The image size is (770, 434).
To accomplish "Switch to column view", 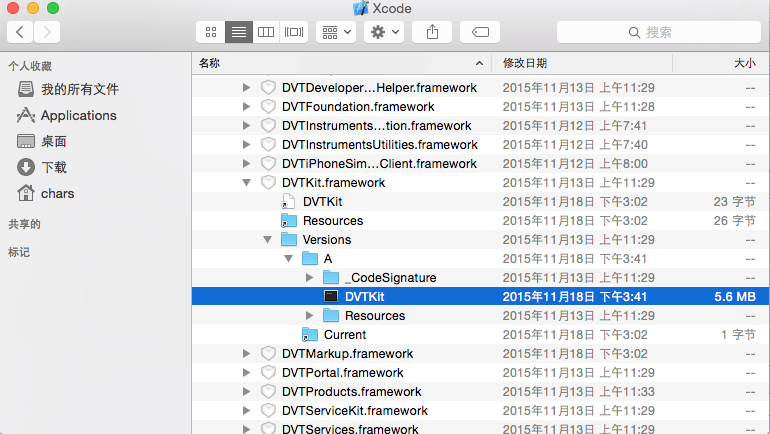I will pyautogui.click(x=266, y=32).
